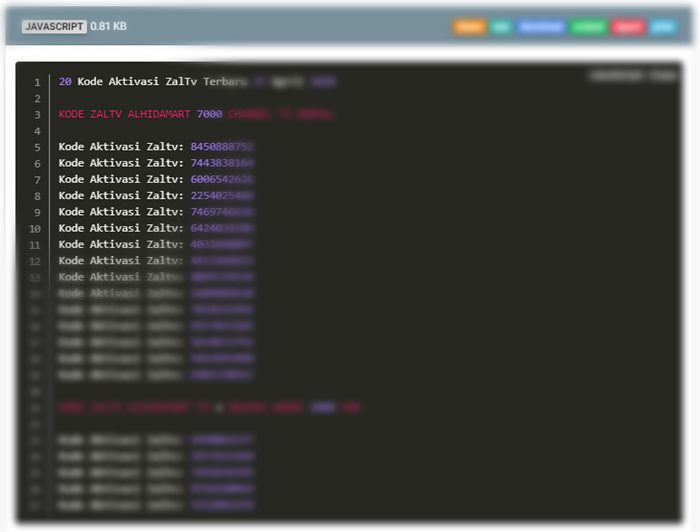This screenshot has width=700, height=532.
Task: Click 'Kode Aktivasi Zaltv:' label on line 10
Action: (x=121, y=228)
